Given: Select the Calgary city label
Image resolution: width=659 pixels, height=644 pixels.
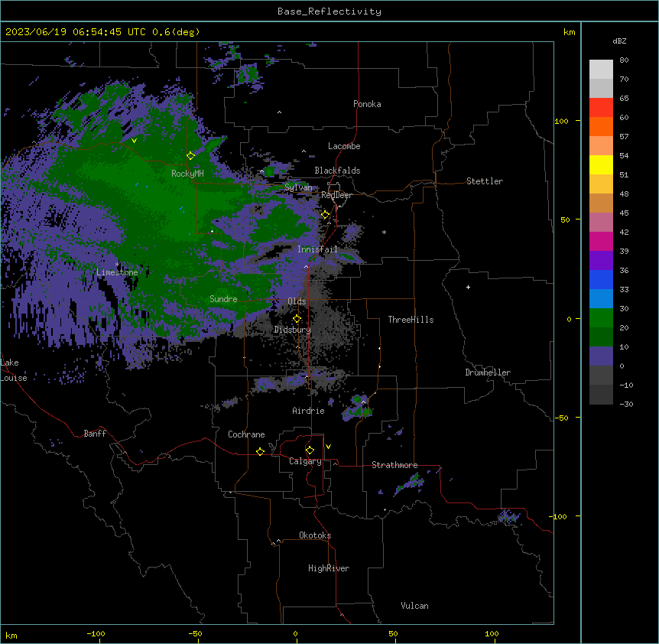Looking at the screenshot, I should [305, 461].
